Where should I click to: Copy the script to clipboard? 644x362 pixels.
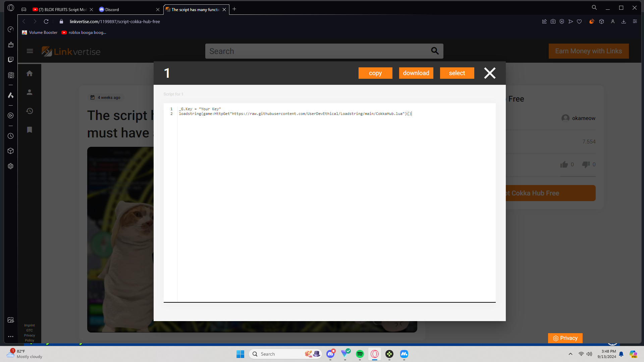375,73
